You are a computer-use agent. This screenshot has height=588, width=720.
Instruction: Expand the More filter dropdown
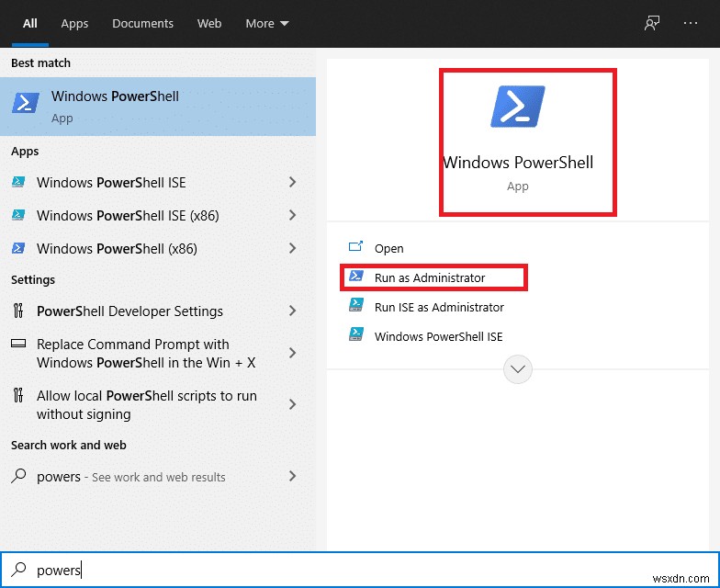point(267,23)
